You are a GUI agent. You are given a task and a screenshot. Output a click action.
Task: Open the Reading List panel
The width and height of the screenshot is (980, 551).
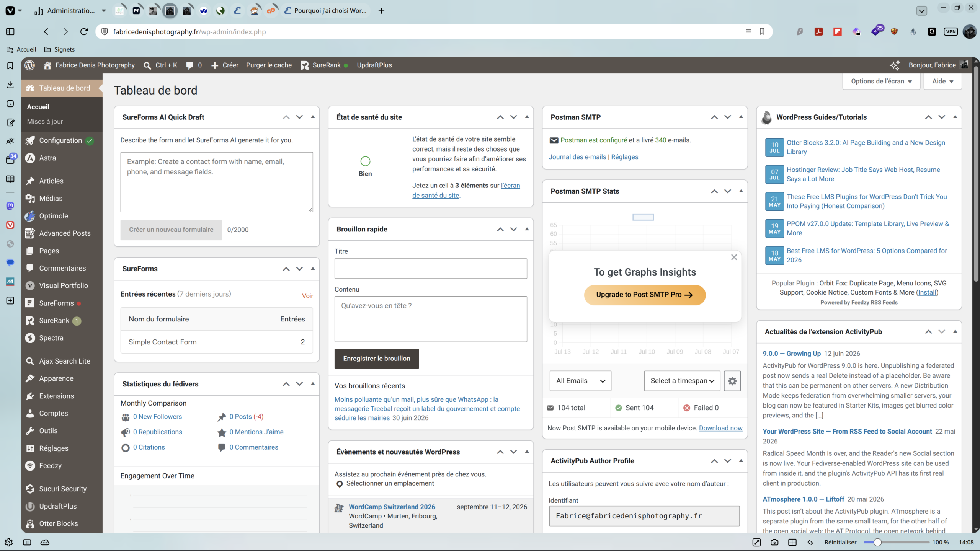(x=10, y=179)
